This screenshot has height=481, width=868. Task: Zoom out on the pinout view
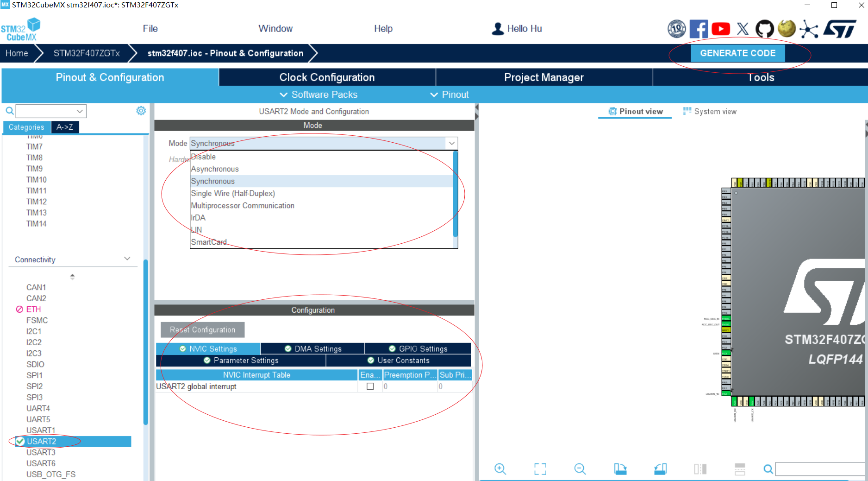(580, 469)
